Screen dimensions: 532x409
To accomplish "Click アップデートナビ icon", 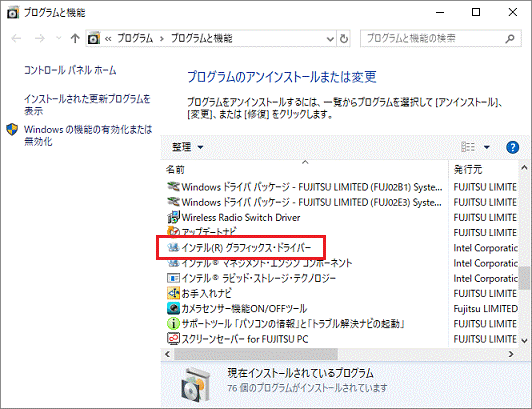I will pyautogui.click(x=173, y=231).
